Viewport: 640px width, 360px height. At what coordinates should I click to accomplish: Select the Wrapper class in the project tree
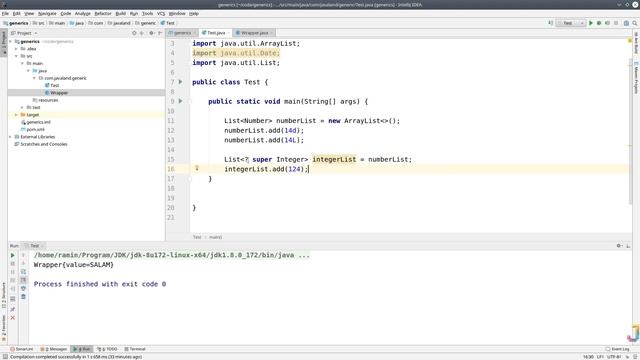pyautogui.click(x=59, y=93)
